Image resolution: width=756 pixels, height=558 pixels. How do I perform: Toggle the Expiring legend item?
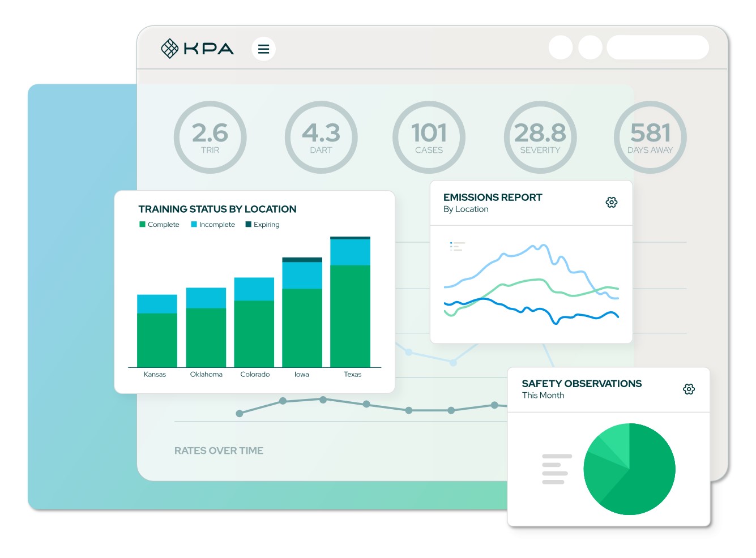coord(262,224)
